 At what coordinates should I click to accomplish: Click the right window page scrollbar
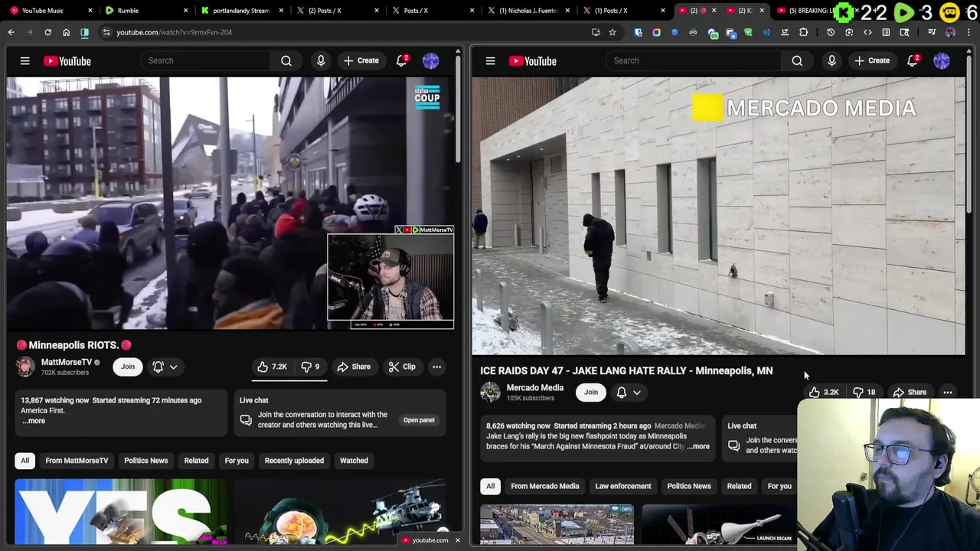pos(969,134)
